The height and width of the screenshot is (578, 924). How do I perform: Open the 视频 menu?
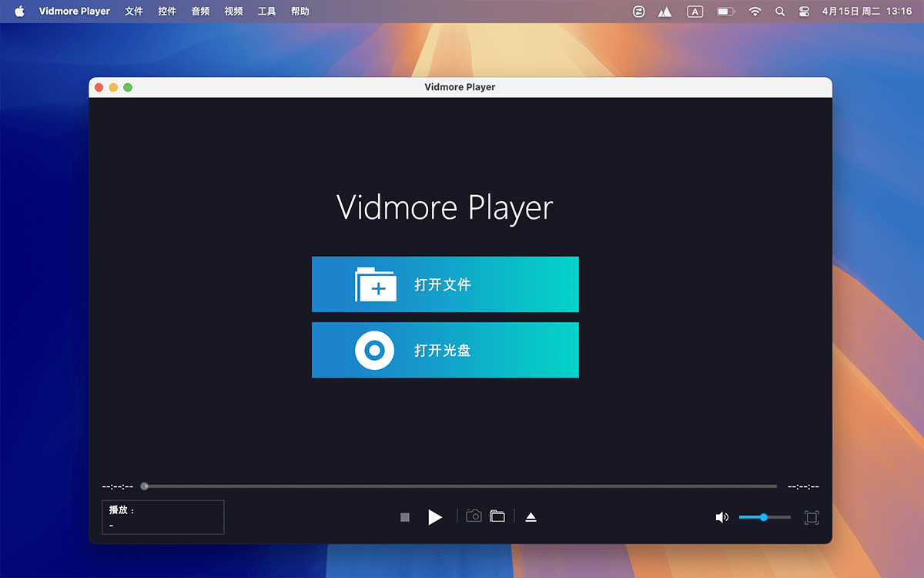(x=233, y=12)
